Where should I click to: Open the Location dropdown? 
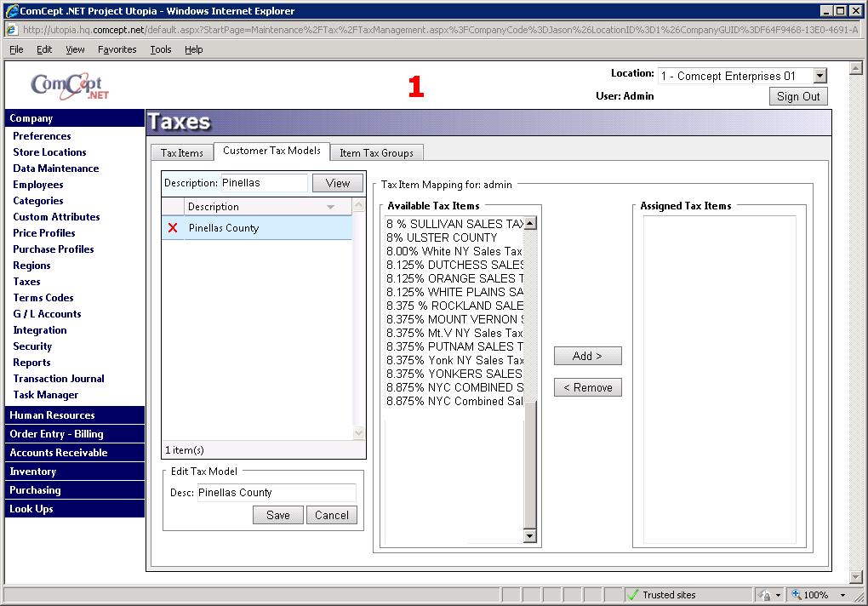(x=819, y=77)
